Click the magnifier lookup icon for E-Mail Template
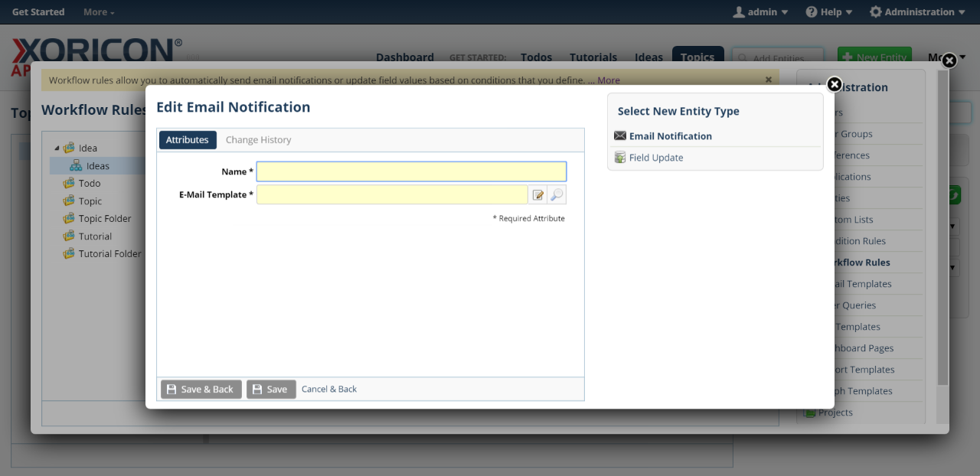The width and height of the screenshot is (980, 476). pos(557,195)
